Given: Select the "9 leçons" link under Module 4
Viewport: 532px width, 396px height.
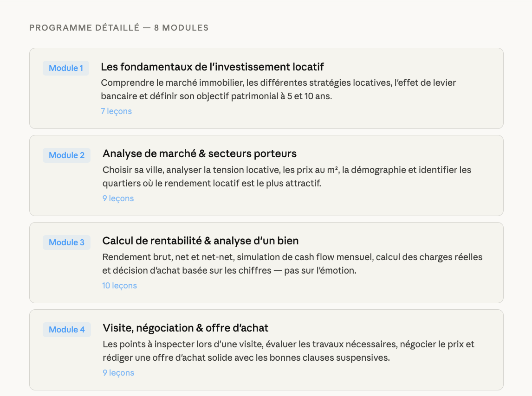Looking at the screenshot, I should [118, 373].
